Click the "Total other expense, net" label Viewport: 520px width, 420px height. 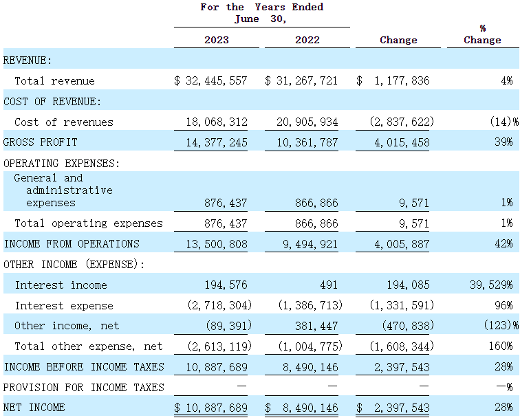click(x=88, y=346)
